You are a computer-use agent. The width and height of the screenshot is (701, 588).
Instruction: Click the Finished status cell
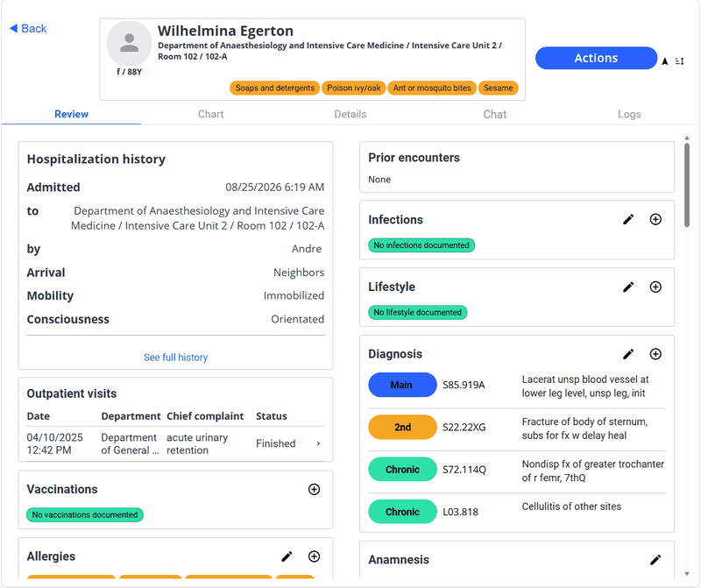coord(276,443)
